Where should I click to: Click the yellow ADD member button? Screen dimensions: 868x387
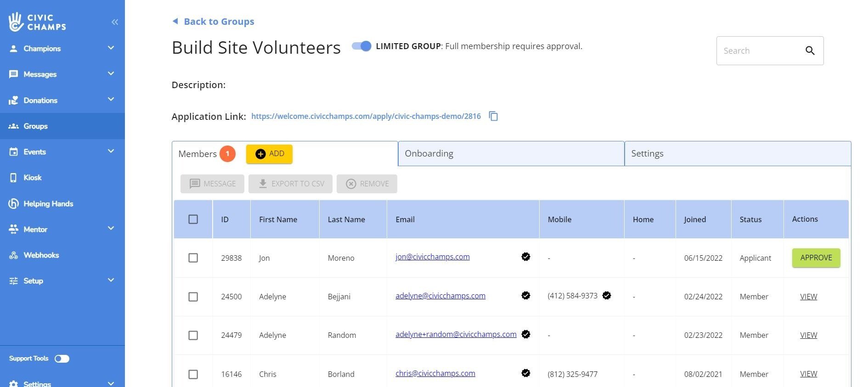(x=269, y=154)
